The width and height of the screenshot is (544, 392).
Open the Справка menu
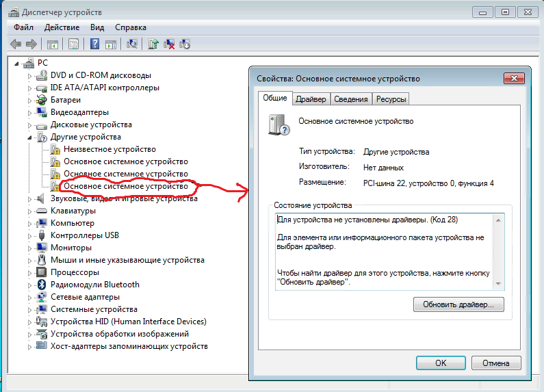point(130,27)
